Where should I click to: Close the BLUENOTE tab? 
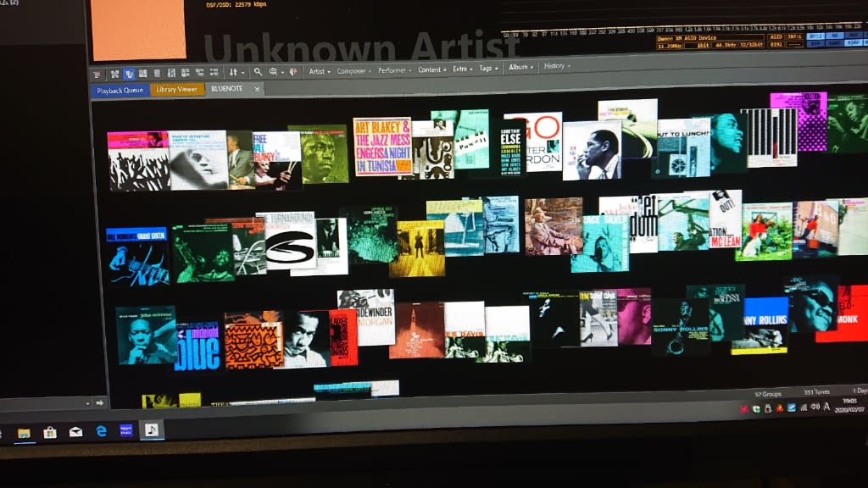(257, 88)
